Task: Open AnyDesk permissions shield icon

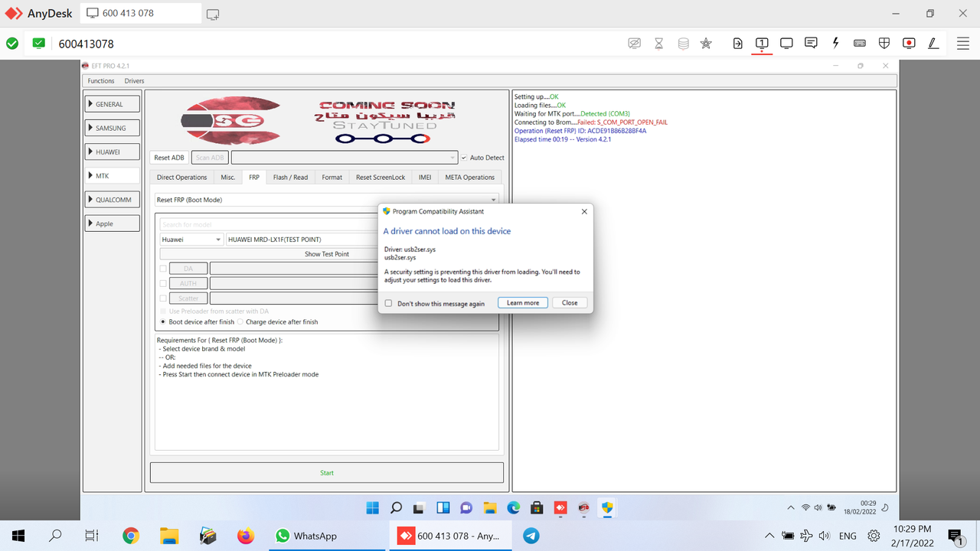Action: click(884, 44)
